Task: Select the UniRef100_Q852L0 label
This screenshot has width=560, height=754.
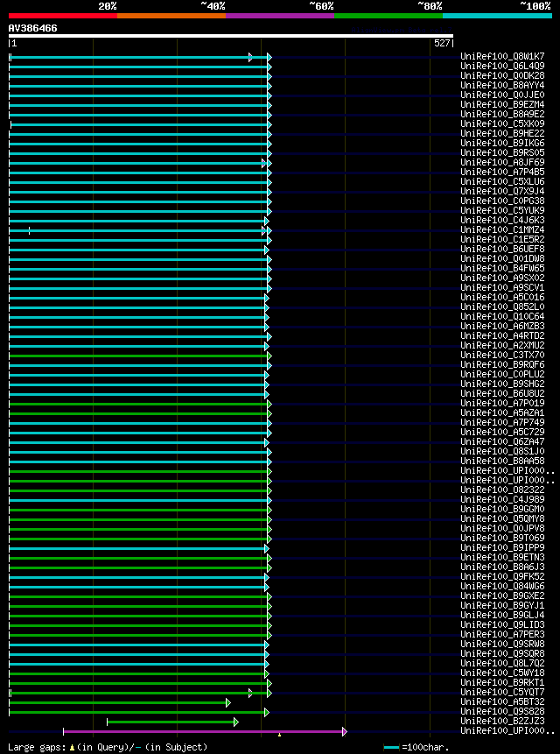Action: 502,307
